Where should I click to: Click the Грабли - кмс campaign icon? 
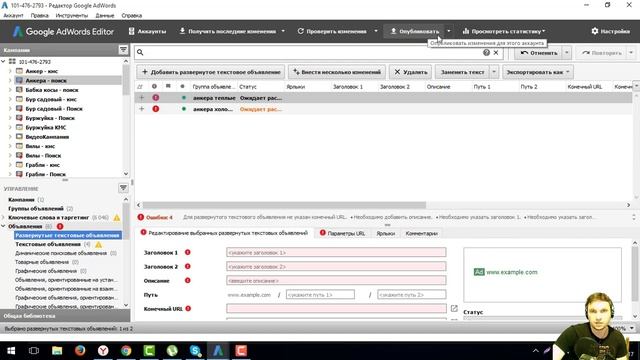point(19,164)
